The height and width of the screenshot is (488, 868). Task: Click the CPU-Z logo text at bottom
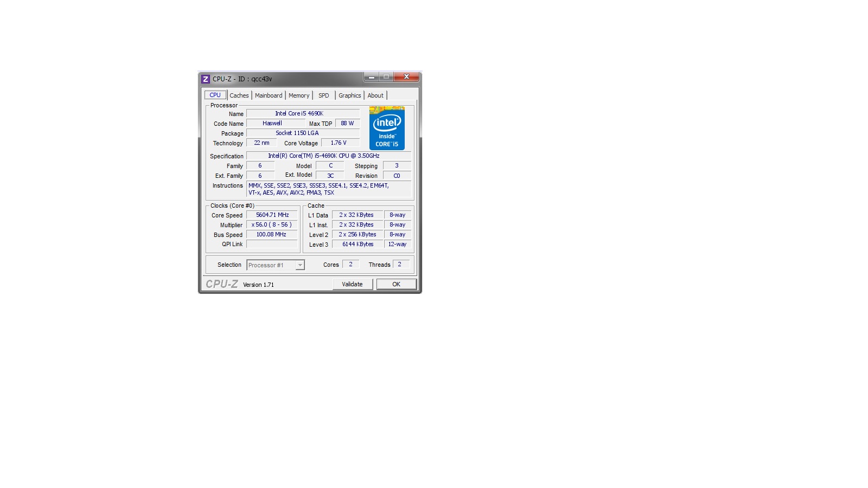tap(221, 284)
